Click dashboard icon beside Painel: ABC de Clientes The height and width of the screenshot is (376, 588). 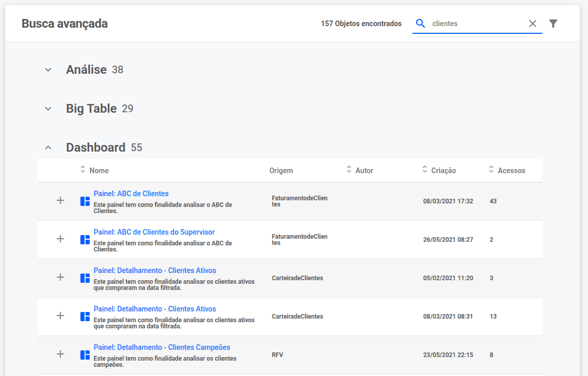(x=85, y=201)
